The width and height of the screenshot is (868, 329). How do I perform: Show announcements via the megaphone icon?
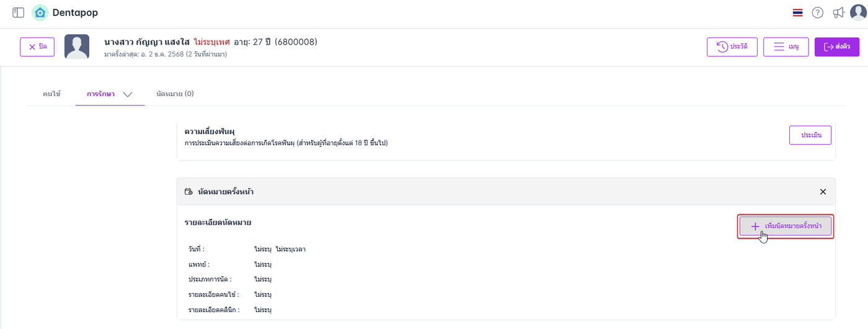[x=838, y=12]
